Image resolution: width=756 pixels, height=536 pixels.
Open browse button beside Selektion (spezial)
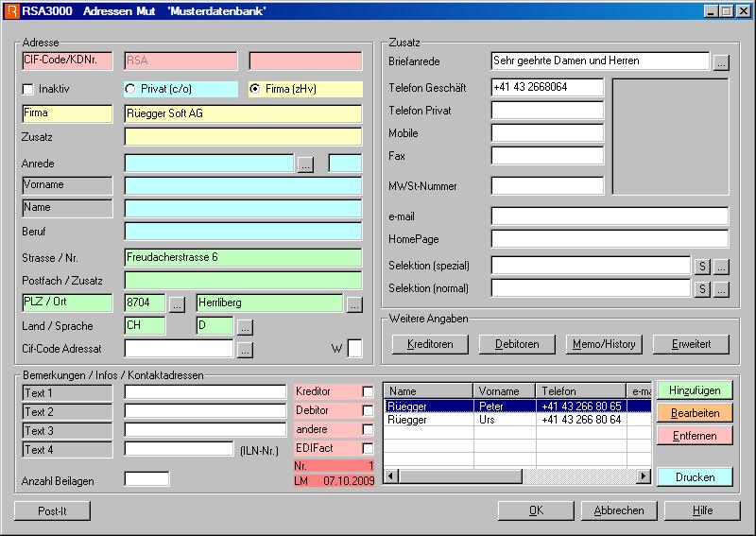point(721,266)
